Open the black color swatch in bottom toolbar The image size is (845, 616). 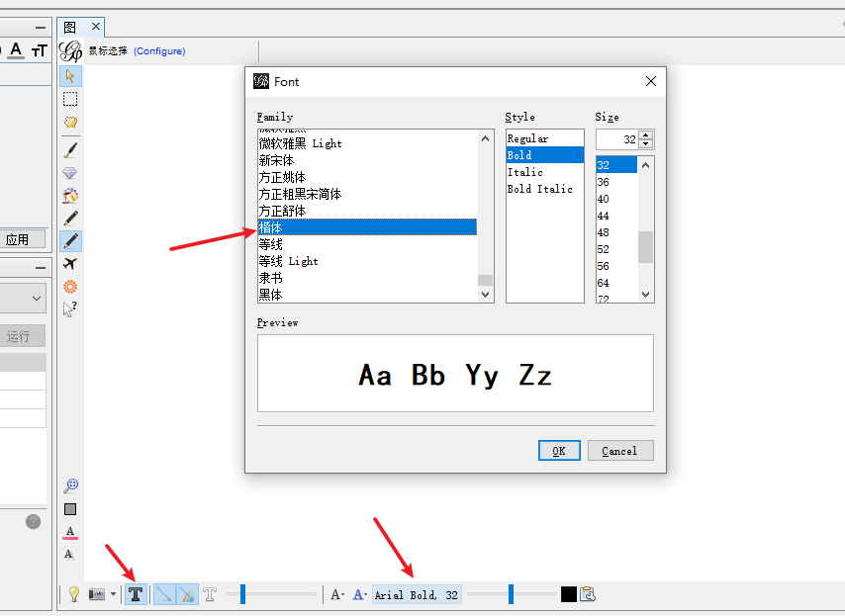click(x=569, y=594)
